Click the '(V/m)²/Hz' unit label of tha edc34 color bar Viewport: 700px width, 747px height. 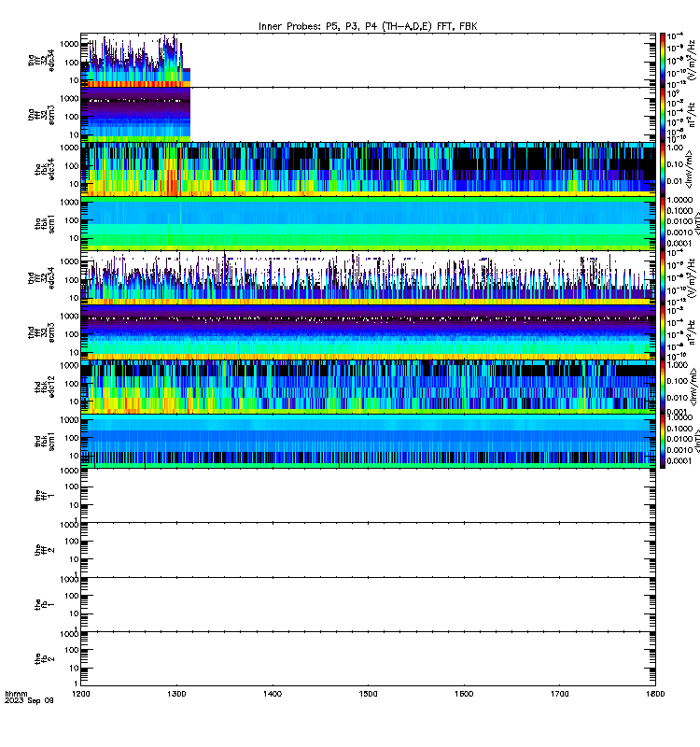692,62
